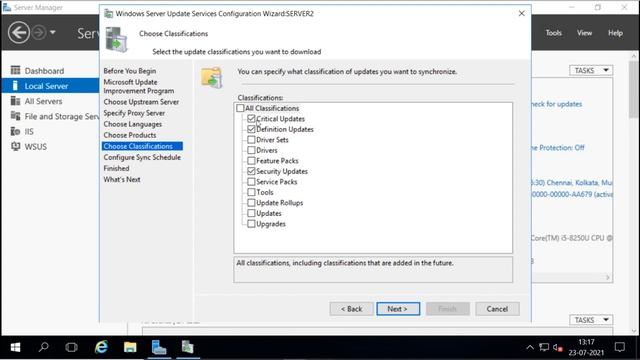Uncheck Security Updates checkbox
The image size is (640, 360).
pos(251,171)
